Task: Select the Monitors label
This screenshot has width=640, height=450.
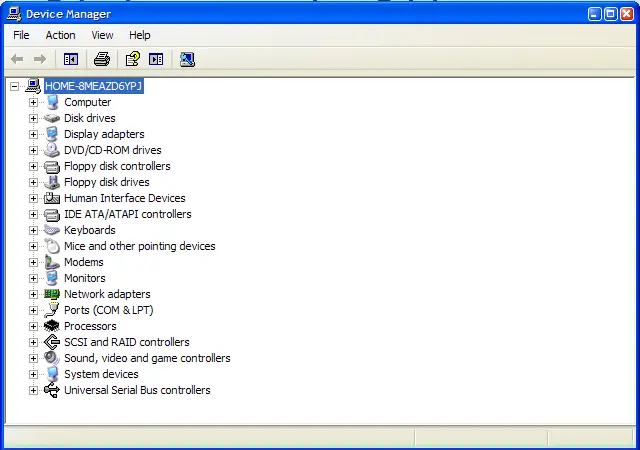Action: (84, 278)
